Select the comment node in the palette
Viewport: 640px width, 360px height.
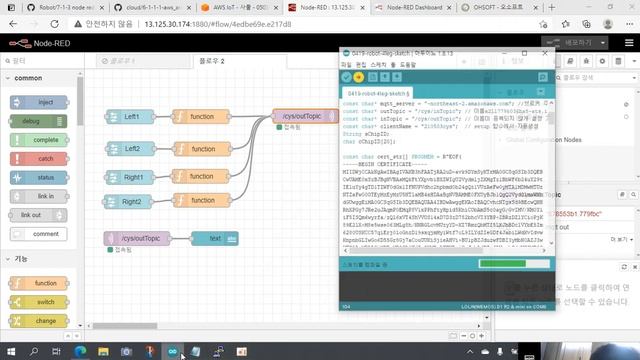pos(39,234)
